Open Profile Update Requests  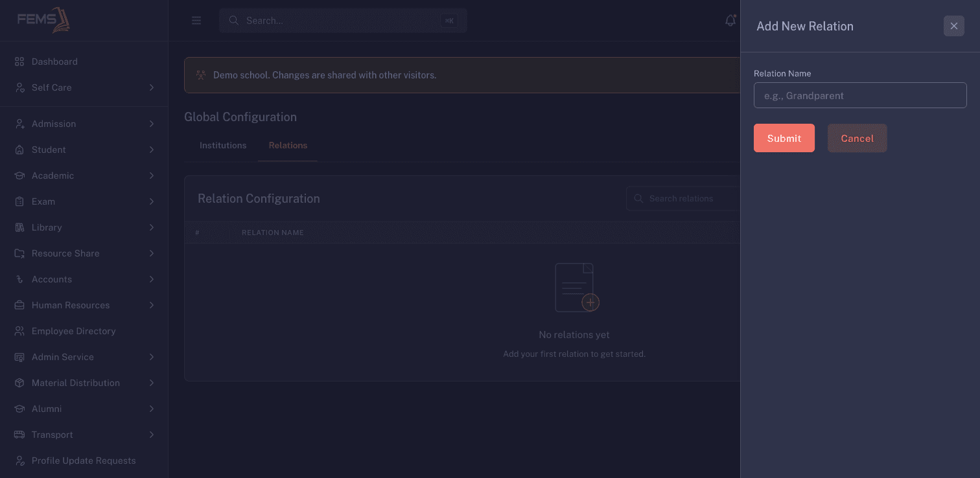pos(84,461)
